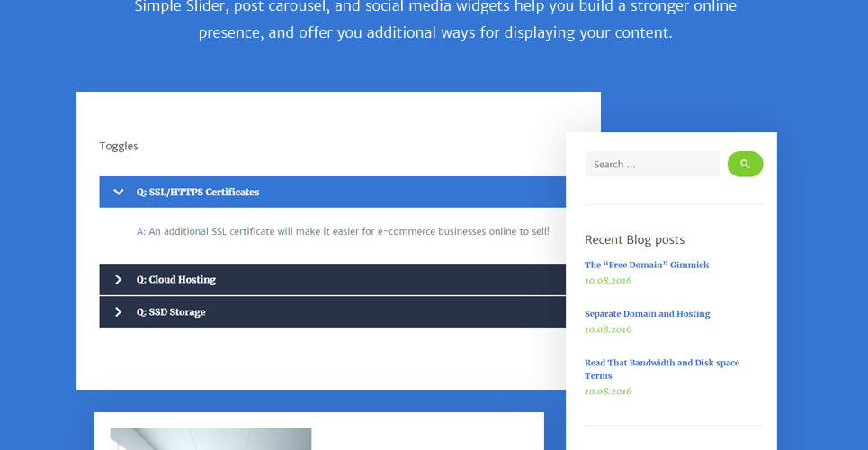Viewport: 868px width, 450px height.
Task: Open 'Separate Domain and Hosting' post
Action: click(x=647, y=314)
